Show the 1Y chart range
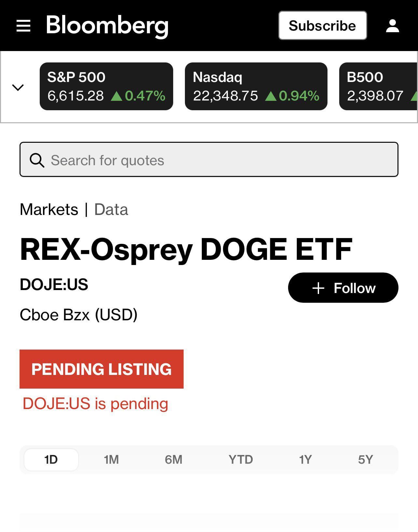Image resolution: width=418 pixels, height=532 pixels. click(305, 459)
